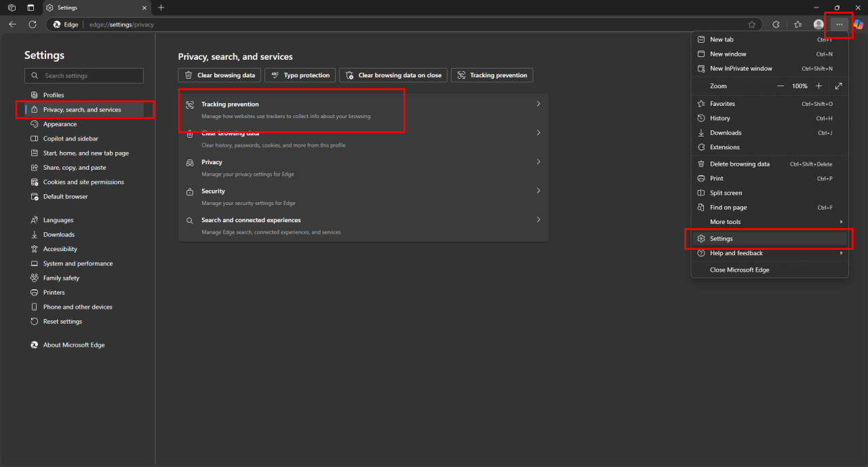Click the profile avatar icon
Image resolution: width=868 pixels, height=467 pixels.
coord(818,24)
